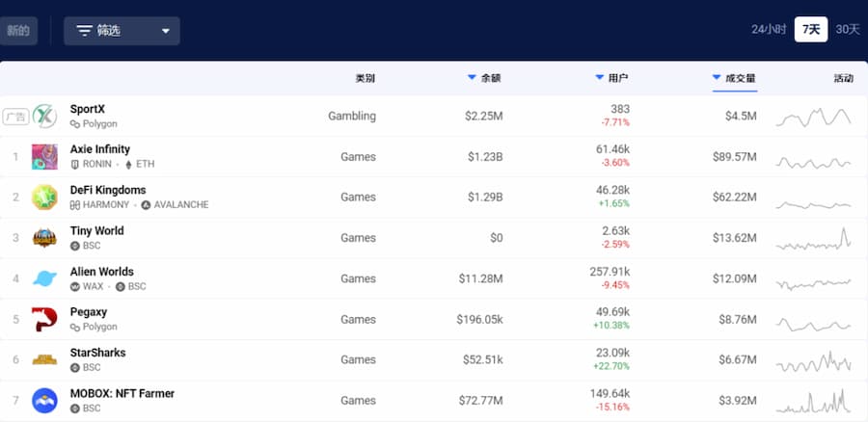Open the Alien Worlds planet icon
The width and height of the screenshot is (868, 422).
[x=44, y=278]
